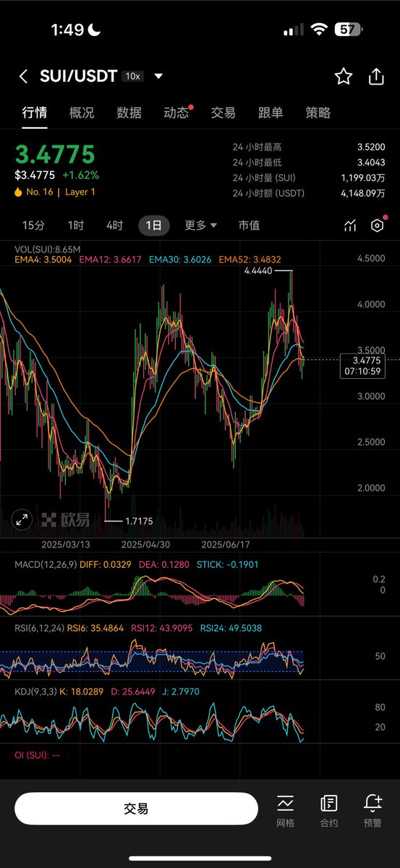Image resolution: width=400 pixels, height=868 pixels.
Task: Add SUI/USDT to favorites with star icon
Action: coord(344,77)
